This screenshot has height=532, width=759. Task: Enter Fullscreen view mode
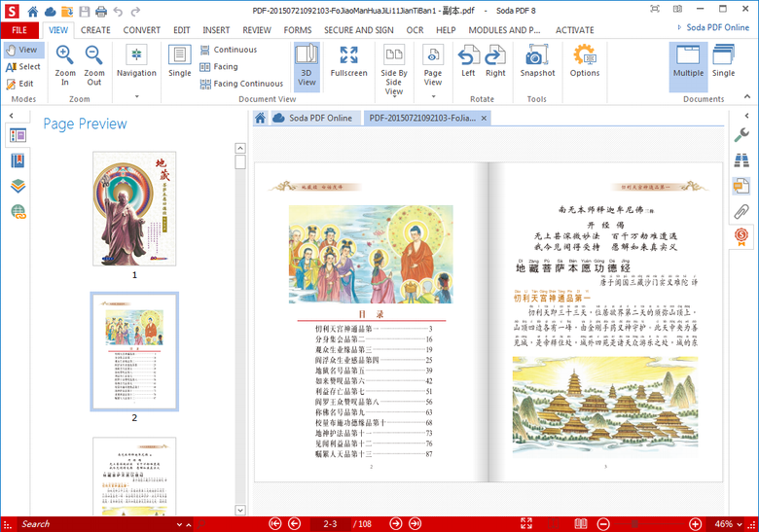(x=348, y=60)
